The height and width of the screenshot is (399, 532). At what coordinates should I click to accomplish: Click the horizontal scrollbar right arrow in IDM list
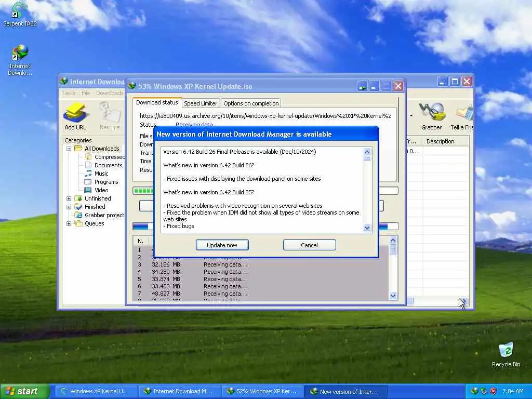(x=464, y=301)
